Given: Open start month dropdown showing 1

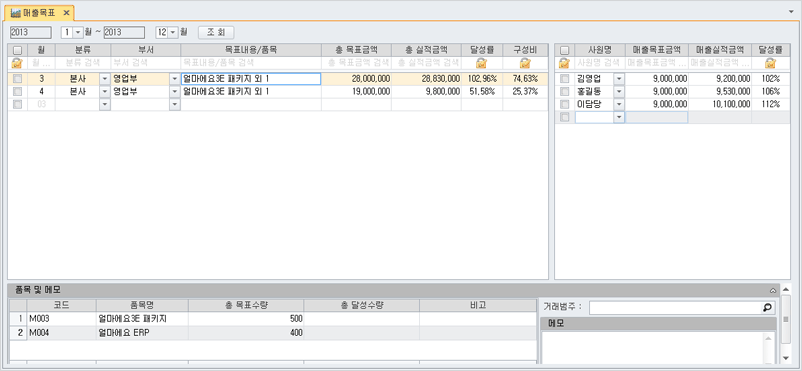Looking at the screenshot, I should (78, 32).
